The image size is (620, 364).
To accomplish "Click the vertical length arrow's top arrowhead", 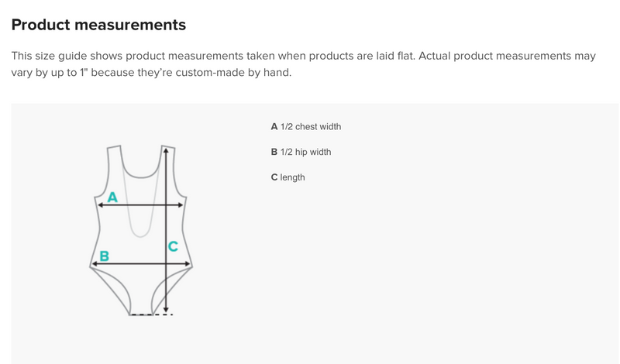I will click(166, 150).
